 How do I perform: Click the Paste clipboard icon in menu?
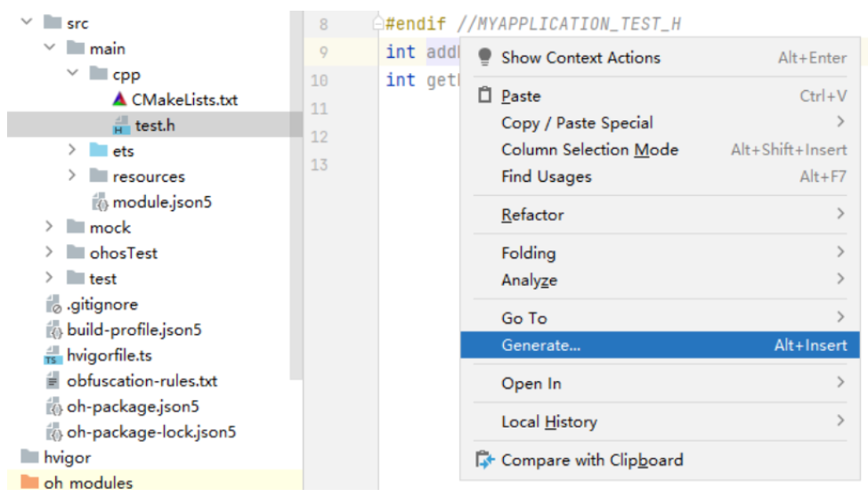tap(485, 96)
